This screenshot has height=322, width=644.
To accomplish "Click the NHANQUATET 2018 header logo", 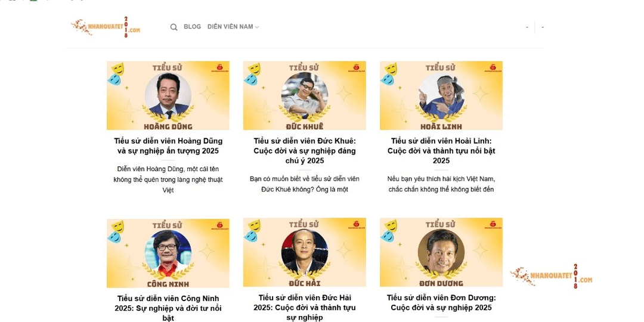I will click(x=106, y=27).
